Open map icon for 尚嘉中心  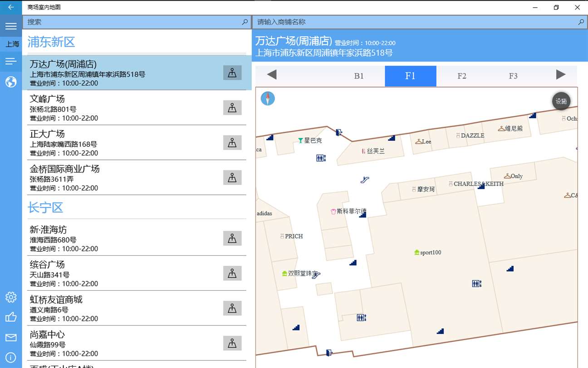click(x=232, y=343)
